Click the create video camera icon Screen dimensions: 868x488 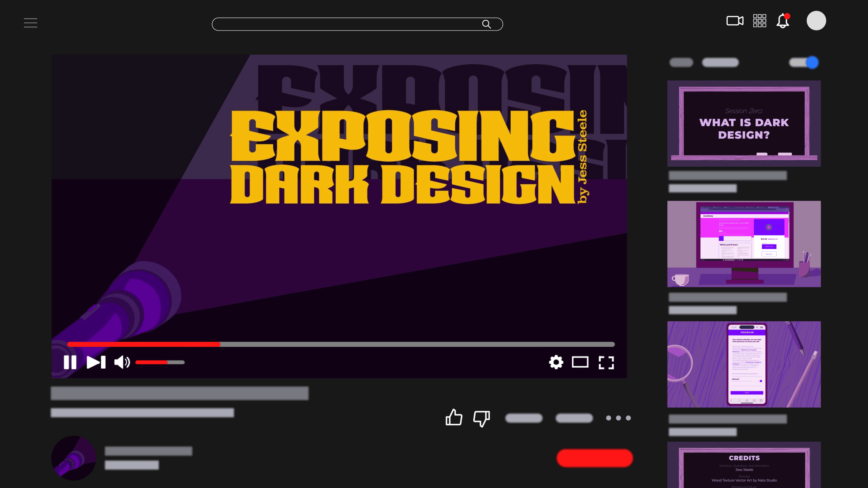tap(735, 21)
